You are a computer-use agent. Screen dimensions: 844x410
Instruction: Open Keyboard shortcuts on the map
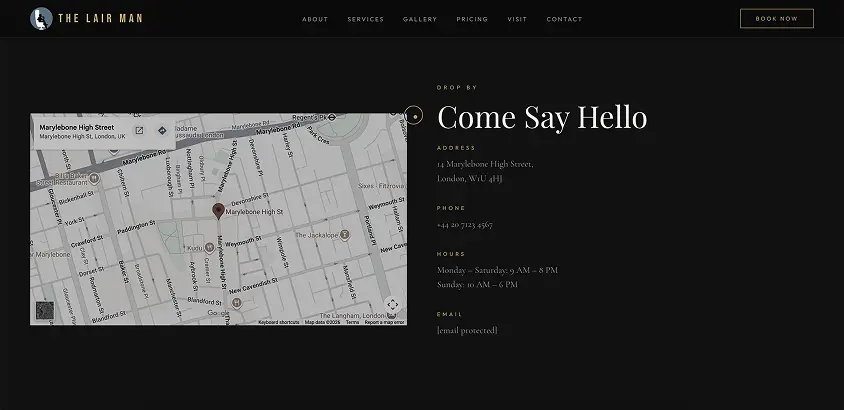tap(279, 322)
